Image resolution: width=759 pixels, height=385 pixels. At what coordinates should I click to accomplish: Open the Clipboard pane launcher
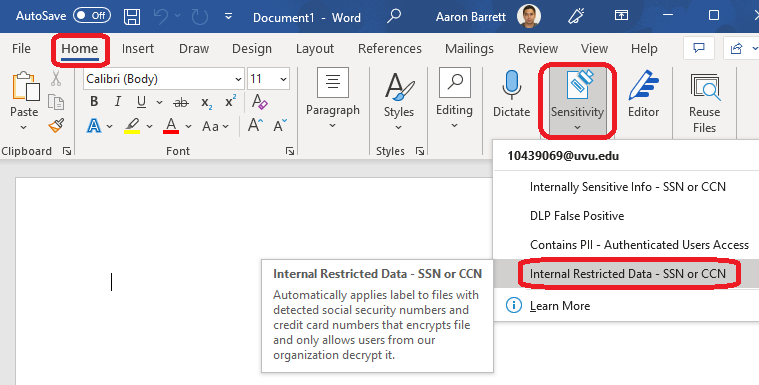(x=67, y=152)
